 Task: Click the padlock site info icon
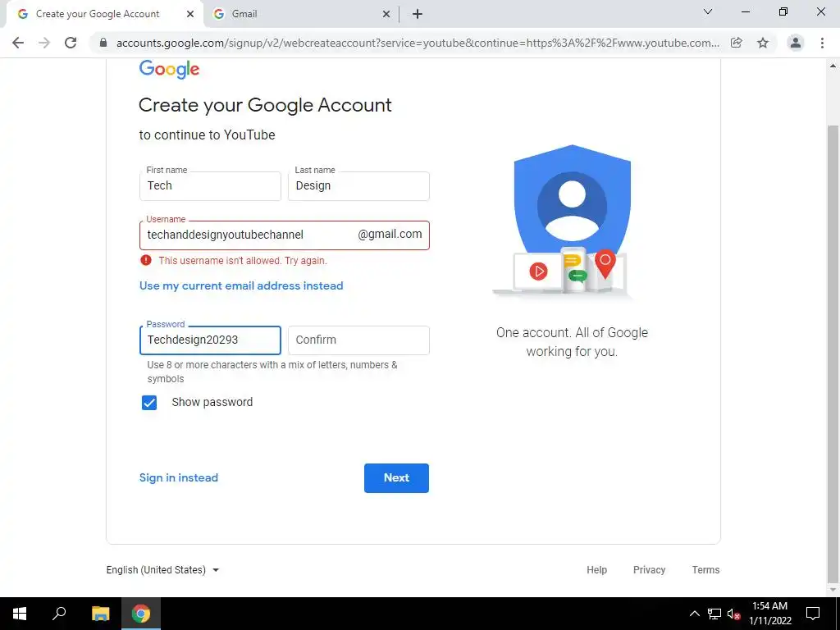coord(103,43)
